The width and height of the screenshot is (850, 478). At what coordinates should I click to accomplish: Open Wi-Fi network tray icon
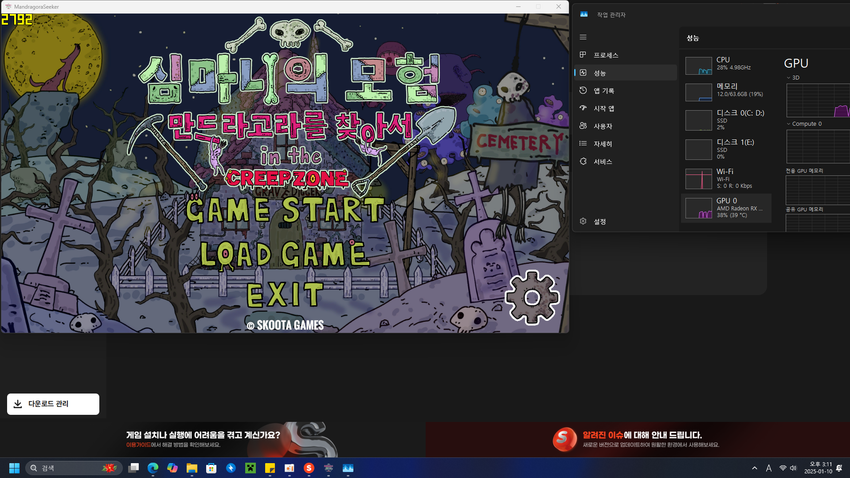pos(783,468)
